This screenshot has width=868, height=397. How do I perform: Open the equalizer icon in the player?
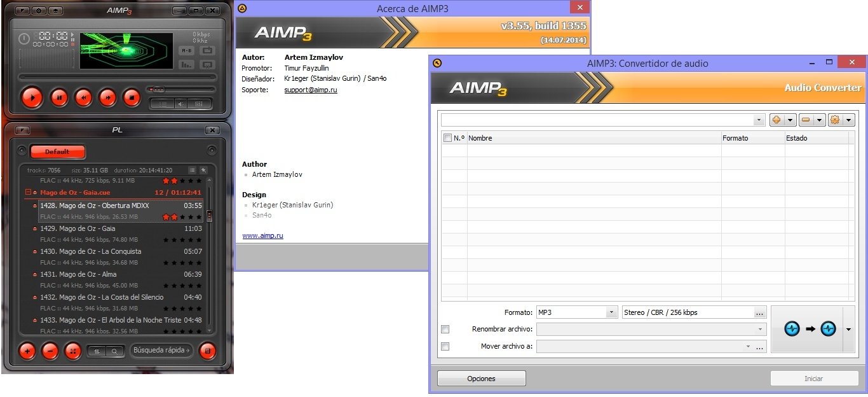(199, 103)
